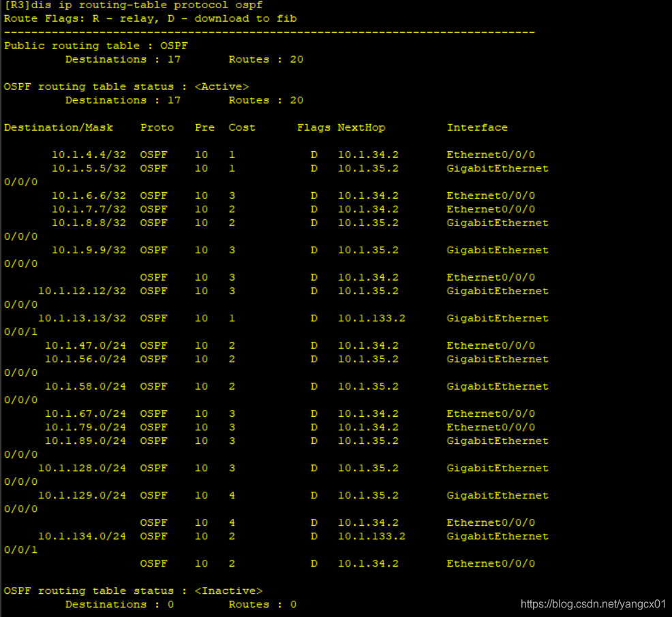Select the command text 'dis ip routing-table protocol ospf'
The width and height of the screenshot is (672, 617).
tap(147, 5)
